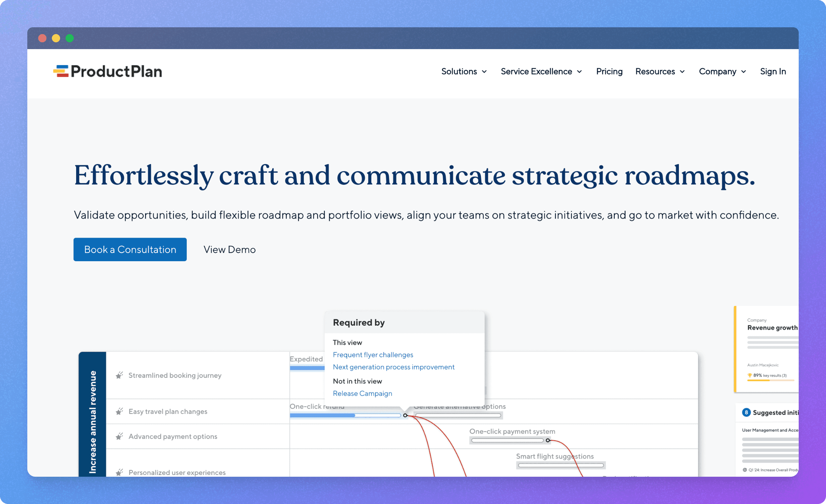
Task: Open the Frequent flyer challenges link
Action: [373, 355]
